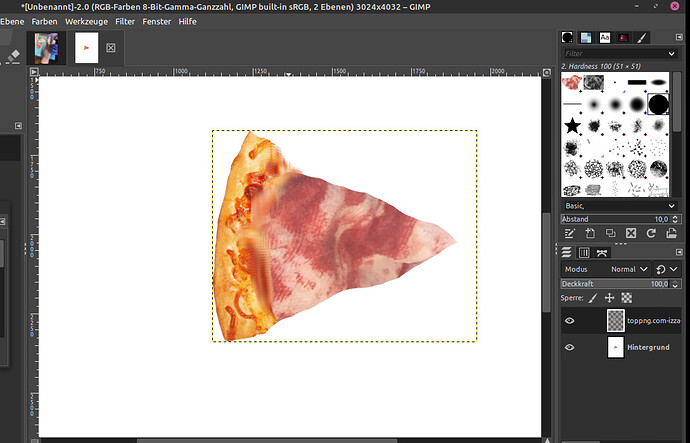Click the horizontal canvas scrollbar
The image size is (690, 443).
267,440
